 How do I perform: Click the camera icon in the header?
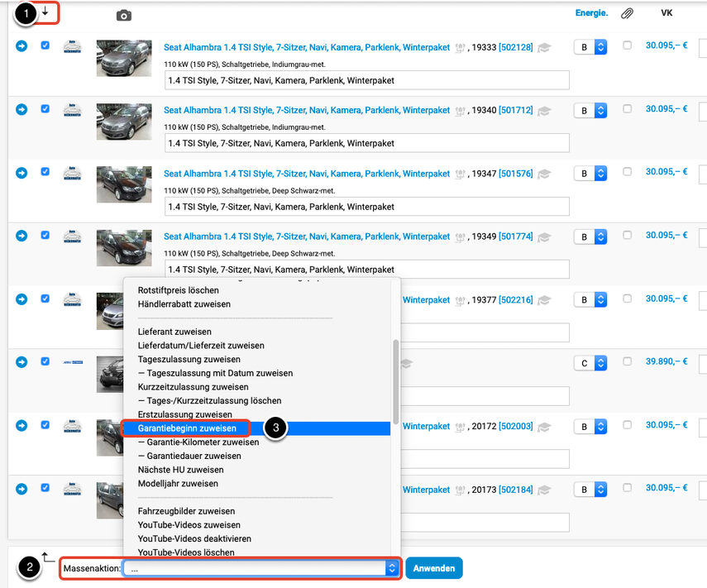124,15
